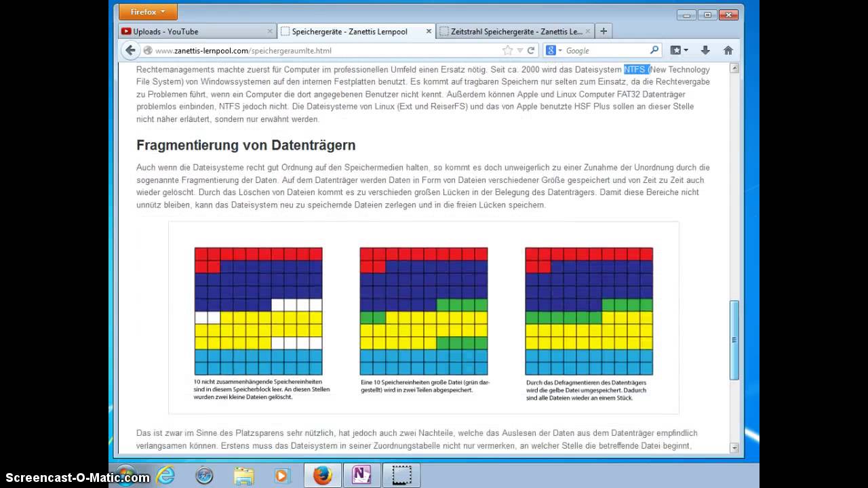
Task: Open Windows Media Player taskbar icon
Action: pyautogui.click(x=283, y=475)
